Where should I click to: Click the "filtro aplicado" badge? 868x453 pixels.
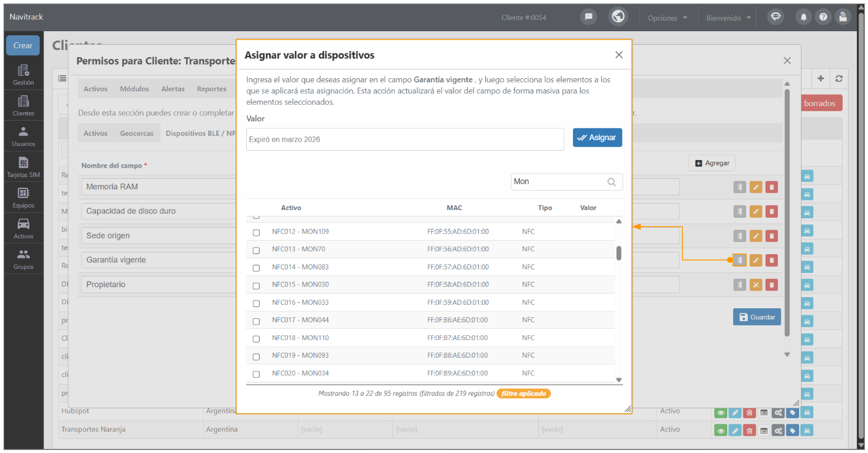(x=524, y=394)
